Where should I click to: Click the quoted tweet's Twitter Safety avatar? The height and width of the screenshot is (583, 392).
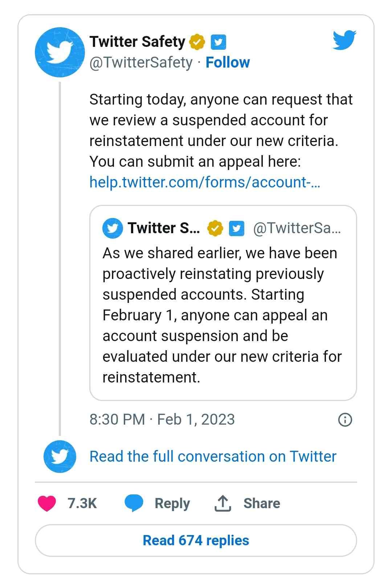coord(113,228)
